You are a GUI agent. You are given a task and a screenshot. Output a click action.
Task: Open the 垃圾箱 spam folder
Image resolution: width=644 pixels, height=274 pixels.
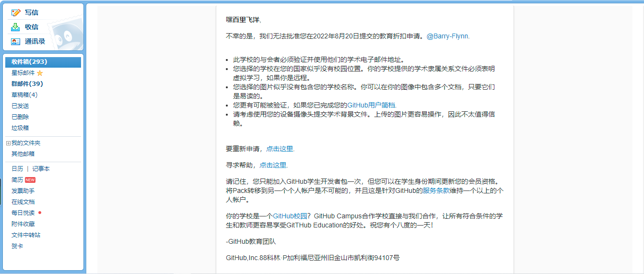(x=20, y=128)
